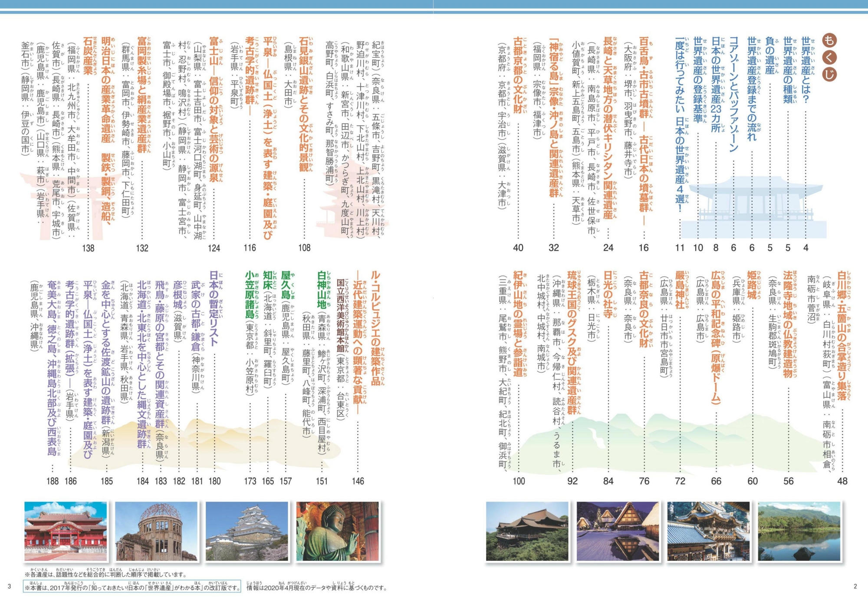Click the boxed note ※本書は、2017年発行の
Viewport: 868px width, 602px height.
point(132,586)
